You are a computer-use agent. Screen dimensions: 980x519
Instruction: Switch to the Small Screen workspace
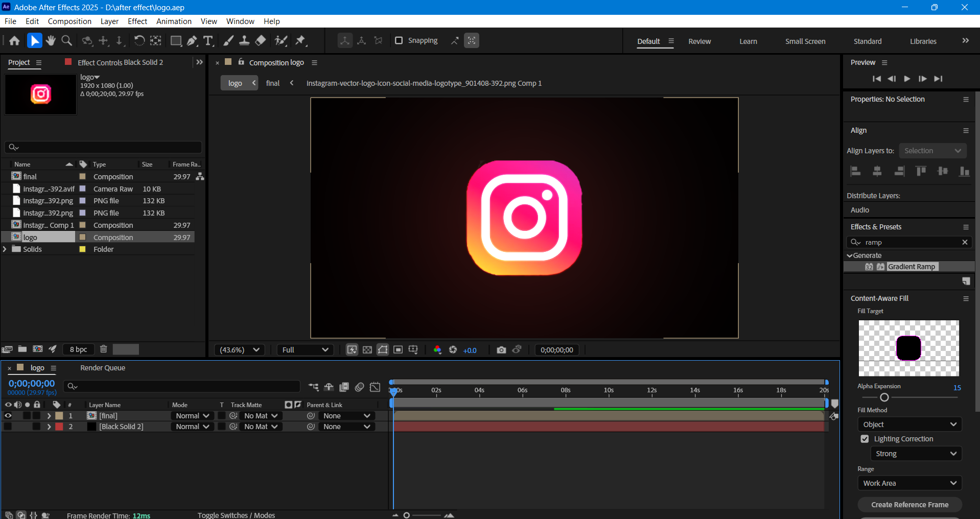805,41
